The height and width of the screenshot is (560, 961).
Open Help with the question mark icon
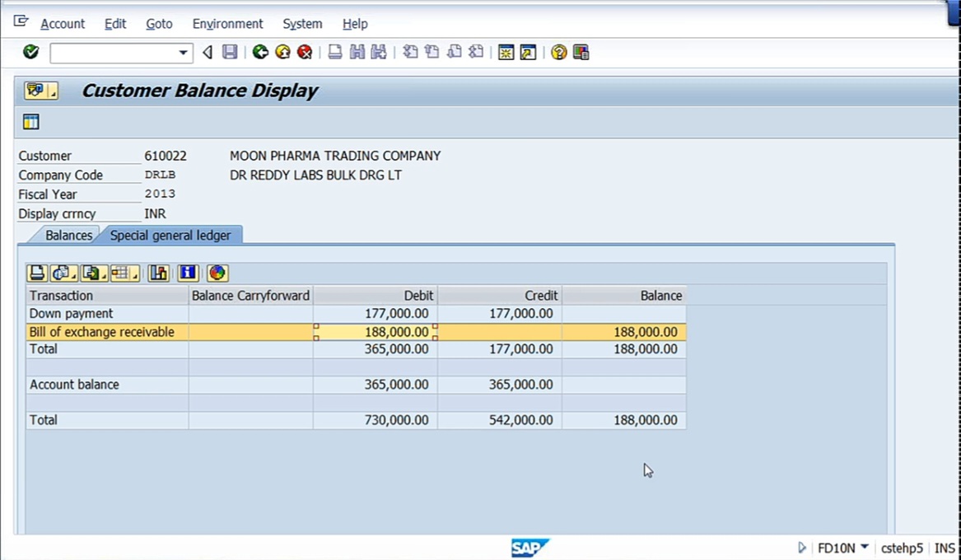coord(558,52)
